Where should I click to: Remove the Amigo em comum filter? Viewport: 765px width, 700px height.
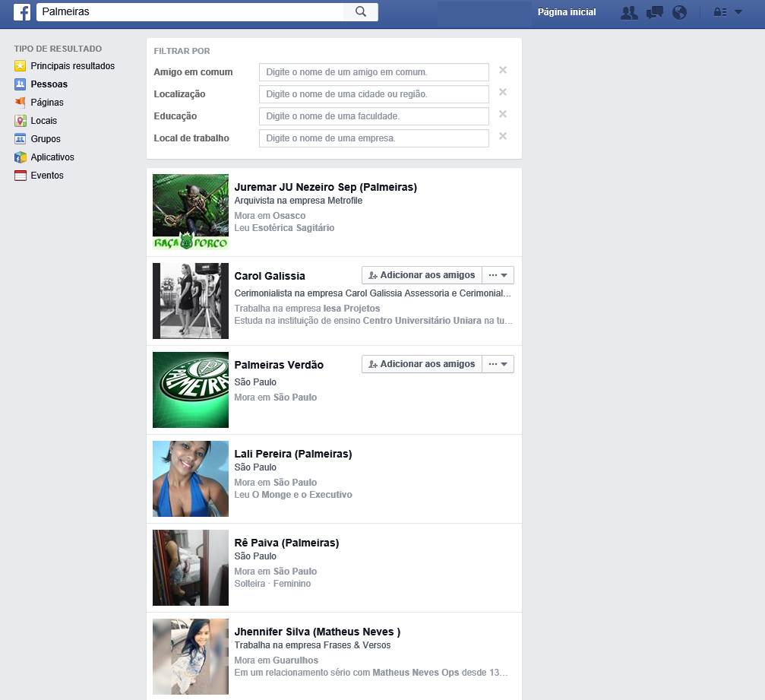tap(502, 70)
